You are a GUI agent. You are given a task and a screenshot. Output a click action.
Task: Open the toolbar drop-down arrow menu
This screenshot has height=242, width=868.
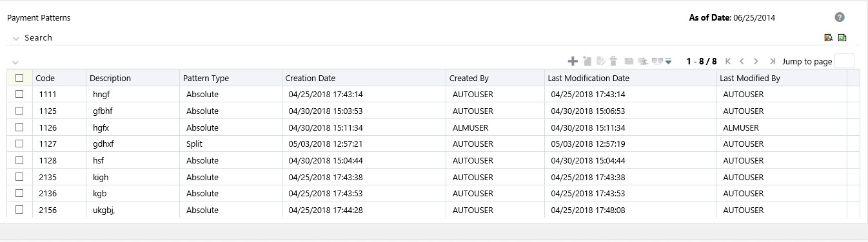[668, 62]
